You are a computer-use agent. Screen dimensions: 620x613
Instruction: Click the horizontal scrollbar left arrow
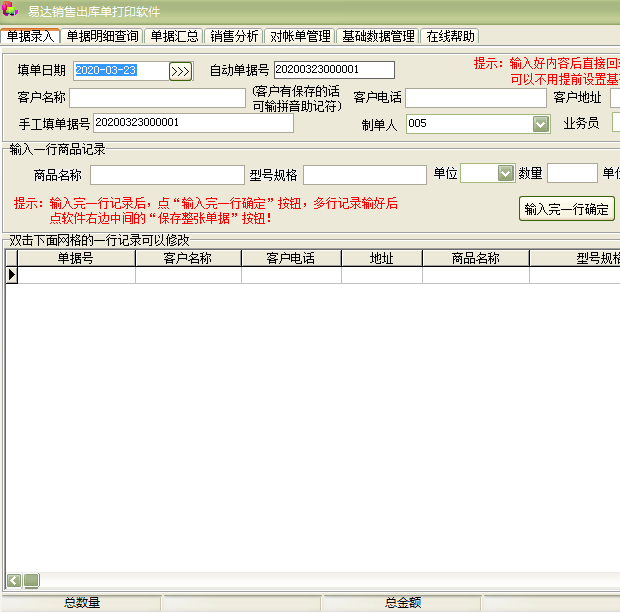pyautogui.click(x=14, y=580)
